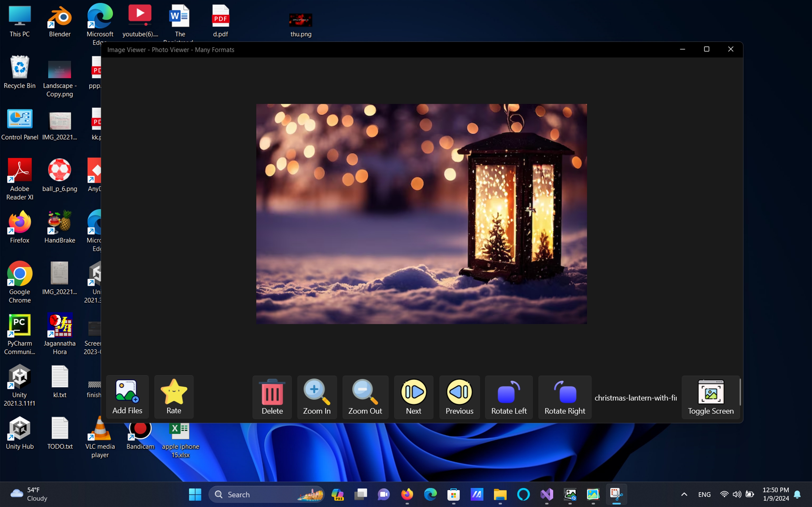Expand the system tray hidden icons chevron
Image resolution: width=812 pixels, height=507 pixels.
point(684,494)
